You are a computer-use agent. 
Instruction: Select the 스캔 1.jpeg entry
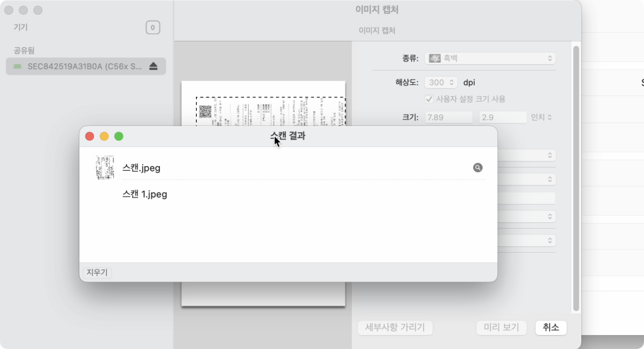[145, 194]
